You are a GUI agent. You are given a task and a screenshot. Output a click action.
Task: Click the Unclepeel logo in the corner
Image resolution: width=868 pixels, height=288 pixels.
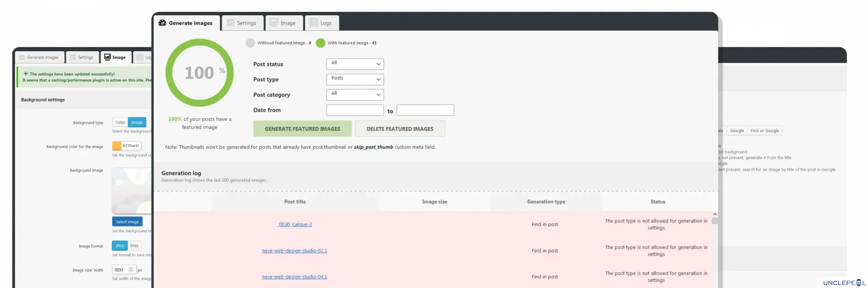click(843, 283)
